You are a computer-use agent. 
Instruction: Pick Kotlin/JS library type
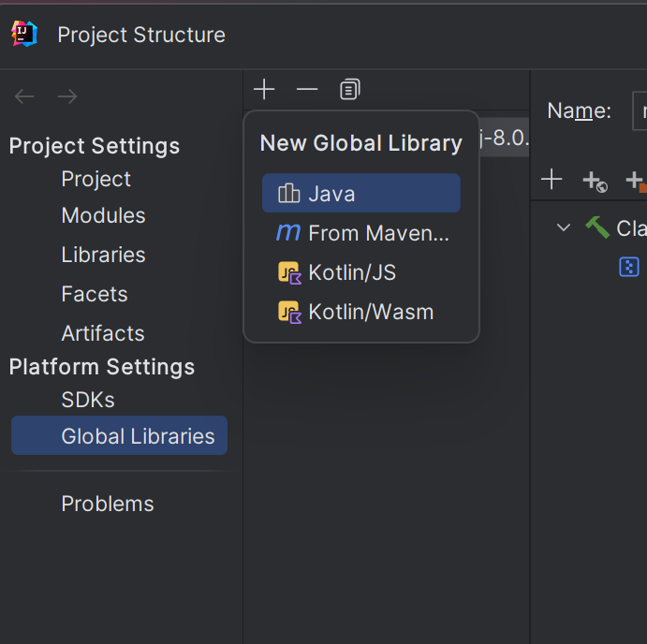coord(361,272)
